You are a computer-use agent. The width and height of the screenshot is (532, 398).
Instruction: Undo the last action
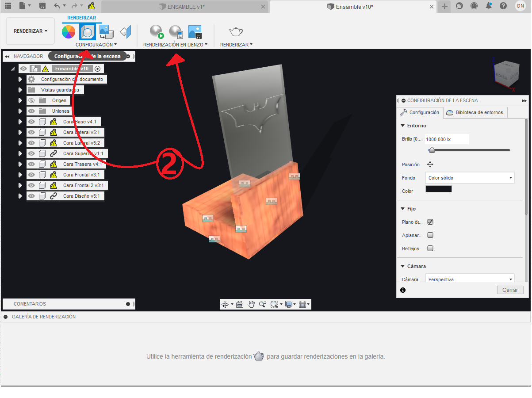coord(57,6)
